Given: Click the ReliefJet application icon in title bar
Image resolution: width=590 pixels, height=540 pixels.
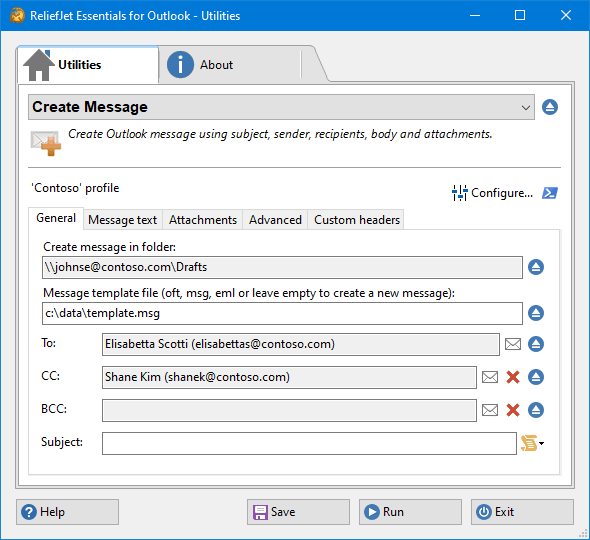Looking at the screenshot, I should pyautogui.click(x=17, y=16).
